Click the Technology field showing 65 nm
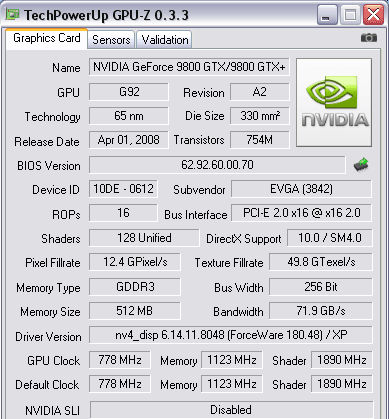 click(129, 116)
